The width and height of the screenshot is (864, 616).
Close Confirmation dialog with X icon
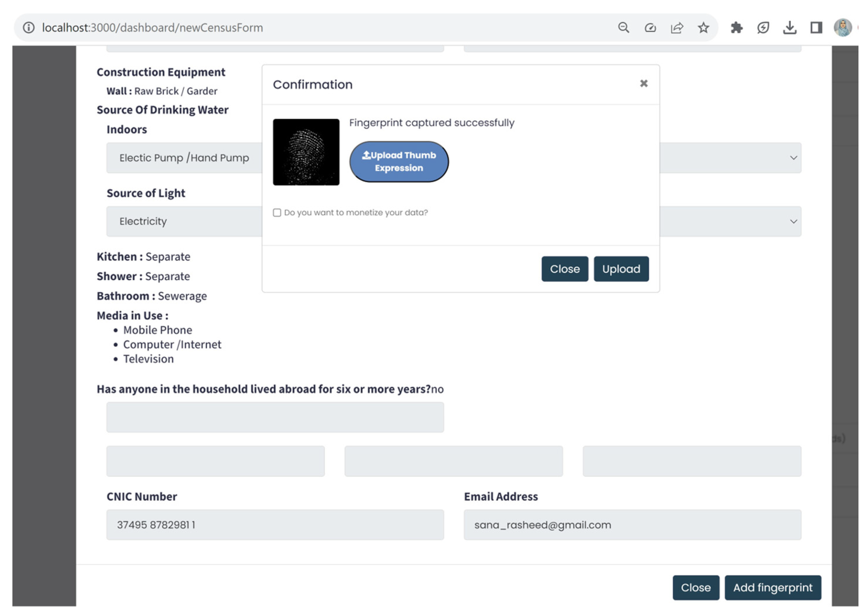click(x=643, y=83)
